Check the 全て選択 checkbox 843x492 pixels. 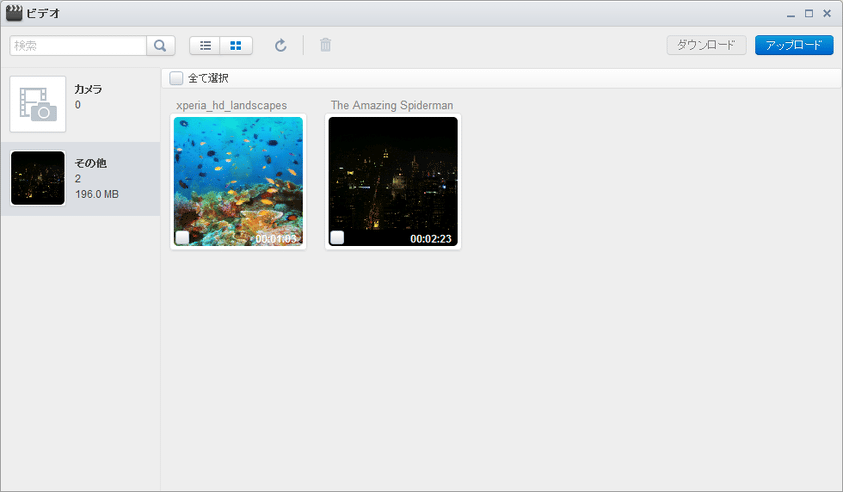(176, 78)
